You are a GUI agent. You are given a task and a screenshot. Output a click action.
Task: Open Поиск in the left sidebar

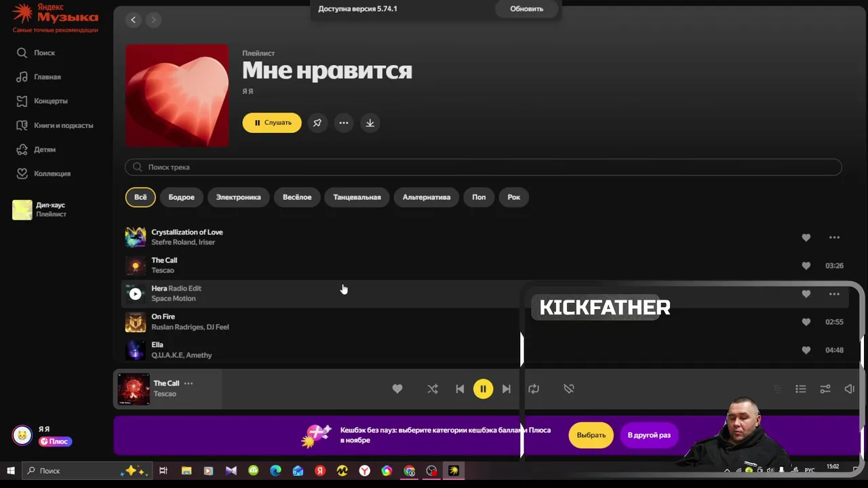[x=35, y=53]
